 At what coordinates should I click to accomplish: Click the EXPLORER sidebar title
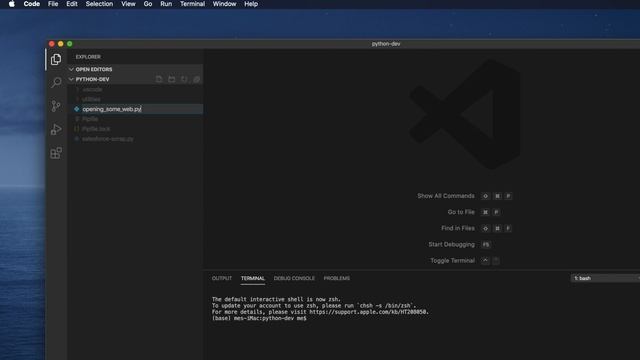[88, 57]
